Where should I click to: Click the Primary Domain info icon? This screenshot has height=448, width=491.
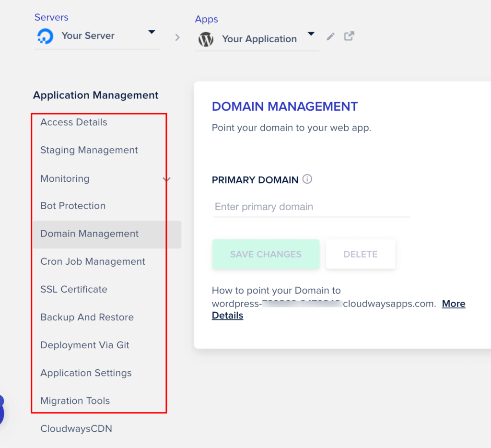pos(307,179)
